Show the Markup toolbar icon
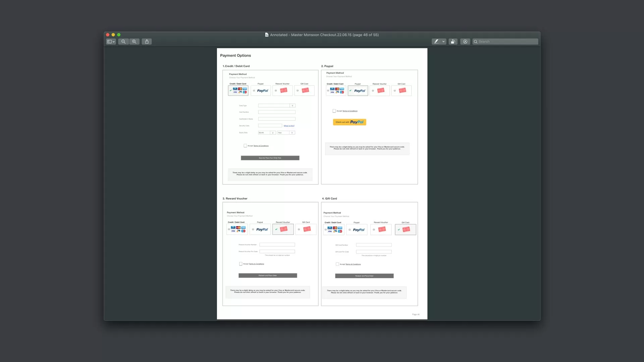Screen dimensions: 644x362 point(465,42)
